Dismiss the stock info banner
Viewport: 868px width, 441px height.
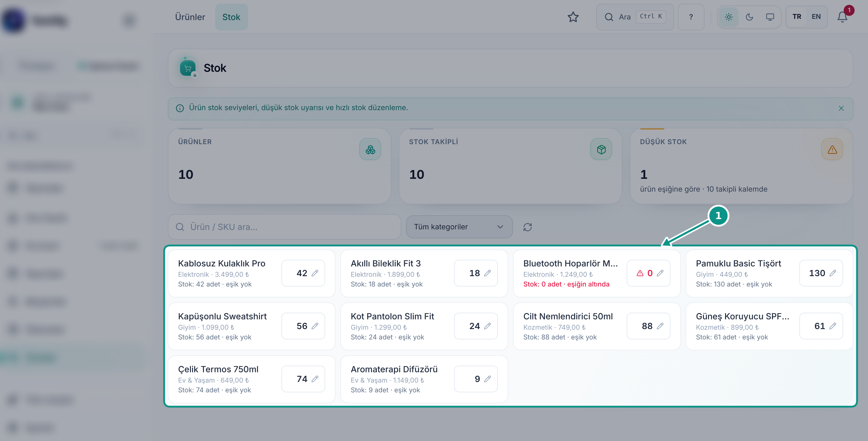pyautogui.click(x=841, y=108)
